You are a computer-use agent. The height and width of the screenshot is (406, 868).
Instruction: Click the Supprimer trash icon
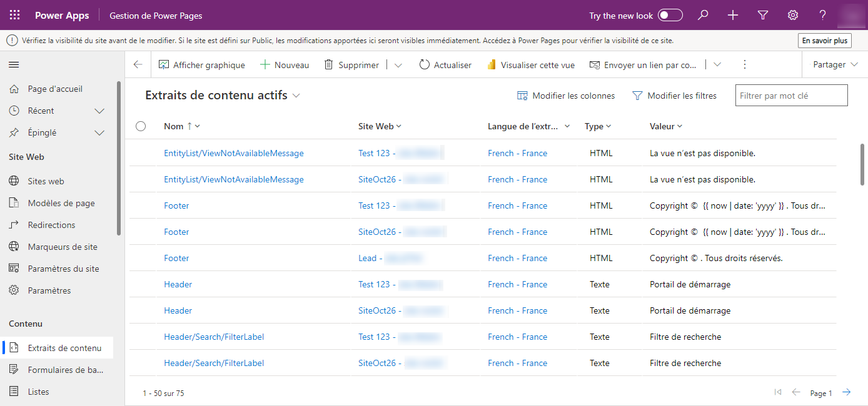[326, 64]
